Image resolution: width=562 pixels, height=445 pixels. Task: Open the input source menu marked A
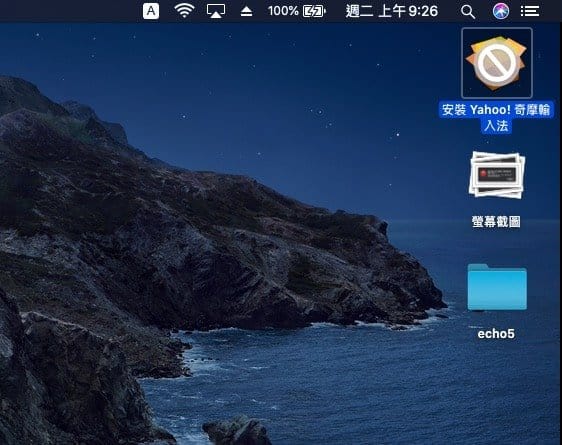pyautogui.click(x=151, y=11)
